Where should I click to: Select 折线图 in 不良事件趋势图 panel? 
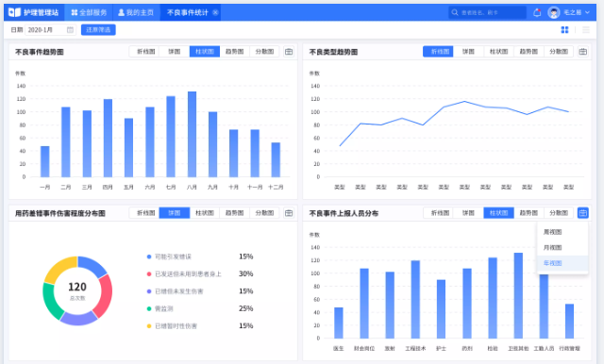pyautogui.click(x=144, y=52)
